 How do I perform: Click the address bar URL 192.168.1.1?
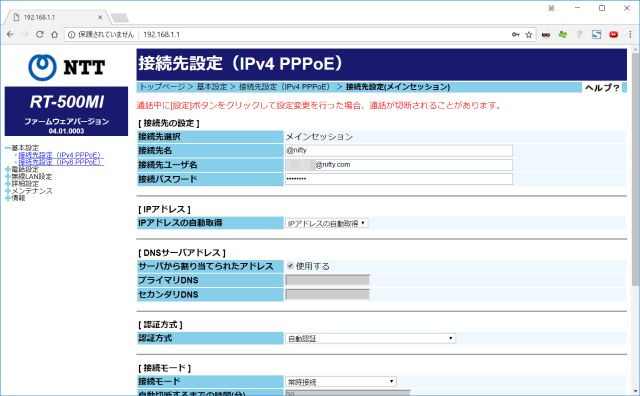coord(162,35)
